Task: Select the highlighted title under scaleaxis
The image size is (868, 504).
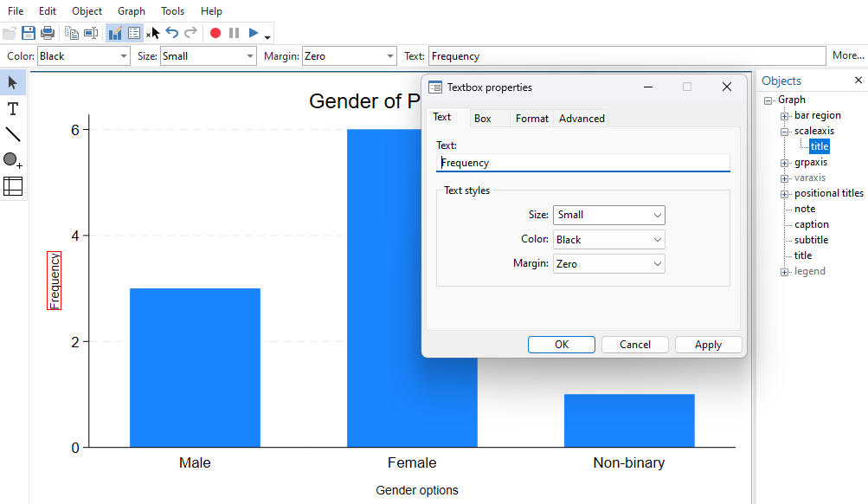Action: [x=820, y=146]
